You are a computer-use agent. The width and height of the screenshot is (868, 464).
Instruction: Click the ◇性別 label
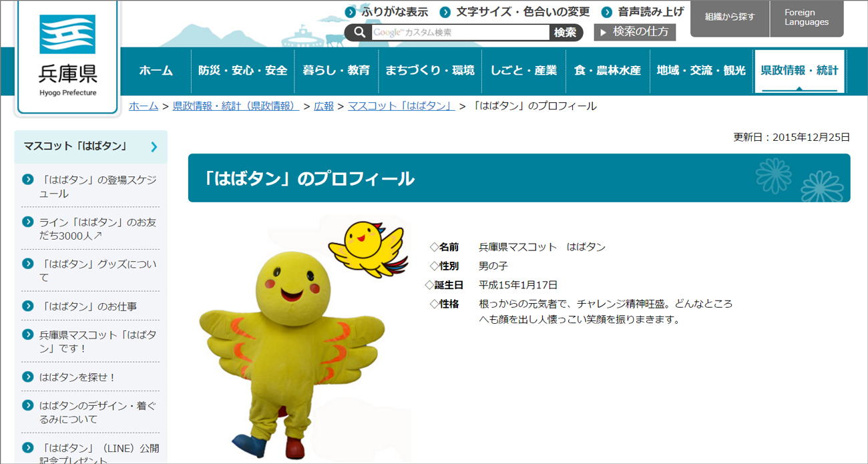(444, 266)
